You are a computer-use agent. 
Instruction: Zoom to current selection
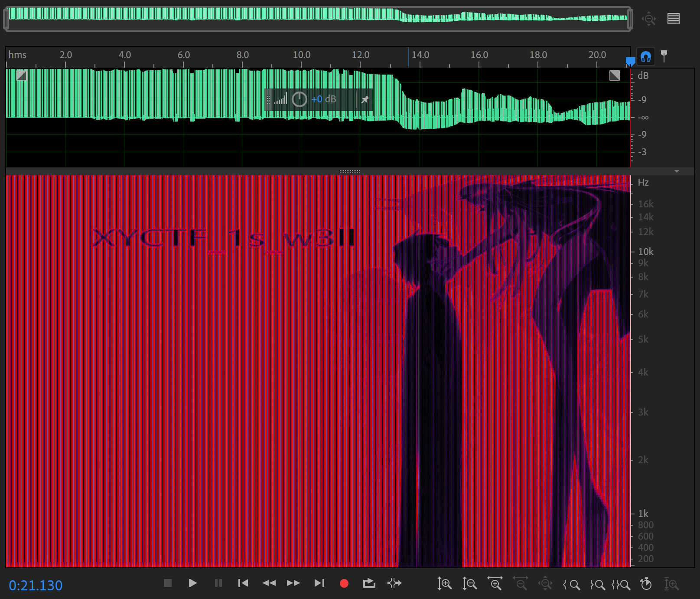coord(621,585)
